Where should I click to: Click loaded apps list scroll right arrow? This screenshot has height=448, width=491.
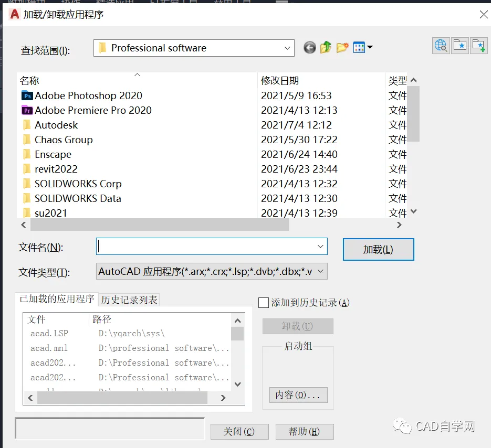(x=223, y=398)
